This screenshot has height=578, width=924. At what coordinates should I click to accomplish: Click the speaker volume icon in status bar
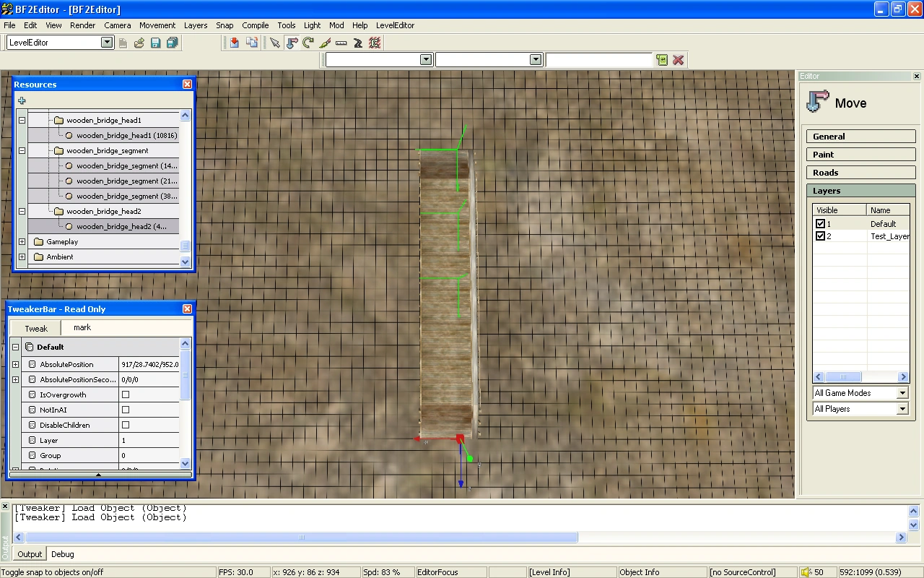pos(806,572)
